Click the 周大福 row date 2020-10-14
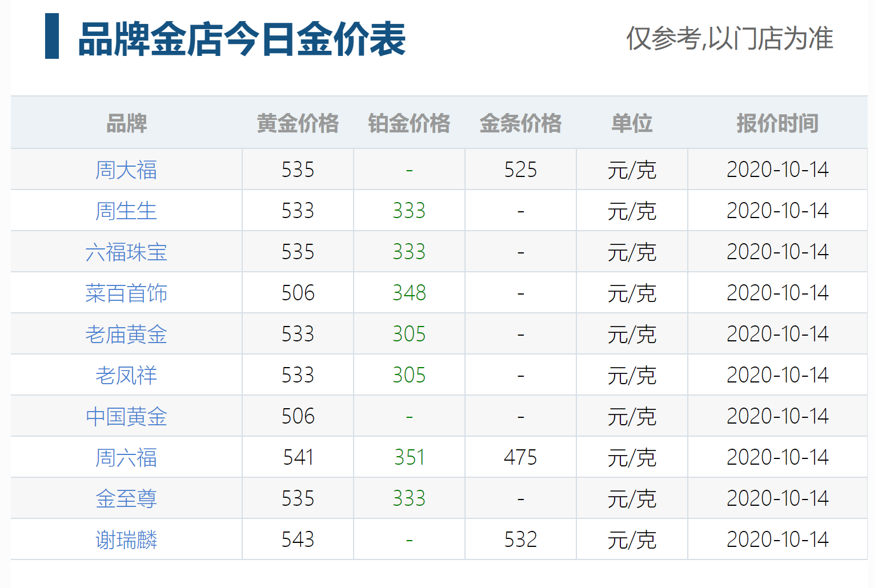Screen dimensions: 874x588 tap(777, 170)
